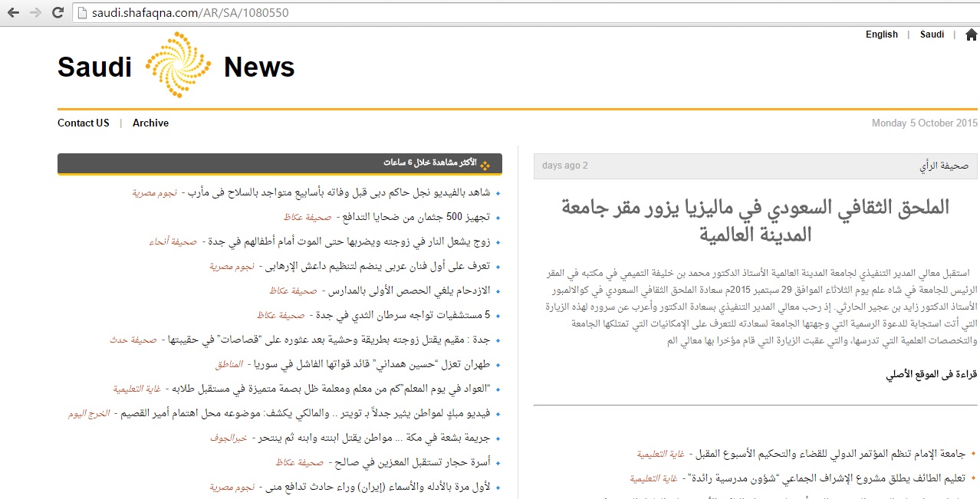Click the address bar URL field

click(460, 14)
